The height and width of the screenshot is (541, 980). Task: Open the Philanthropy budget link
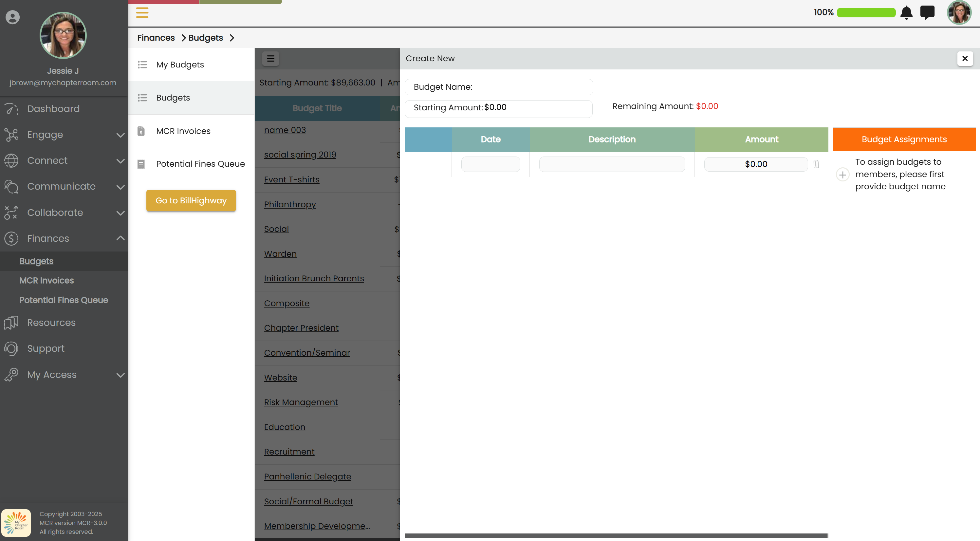click(x=290, y=204)
